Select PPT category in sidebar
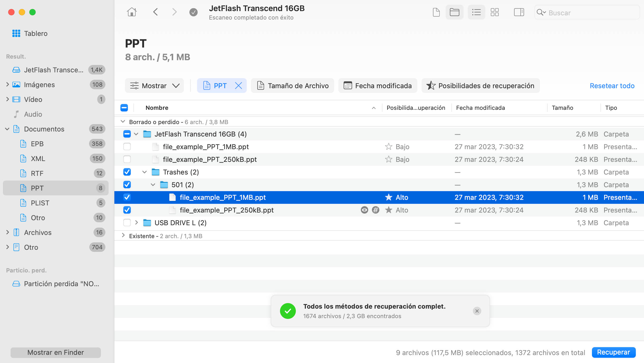This screenshot has width=644, height=363. point(56,188)
